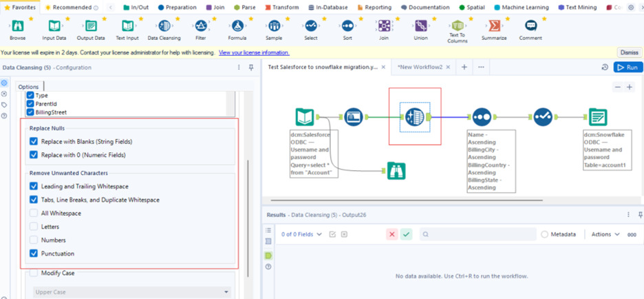Open the 0 of 0 Fields dropdown

click(301, 234)
